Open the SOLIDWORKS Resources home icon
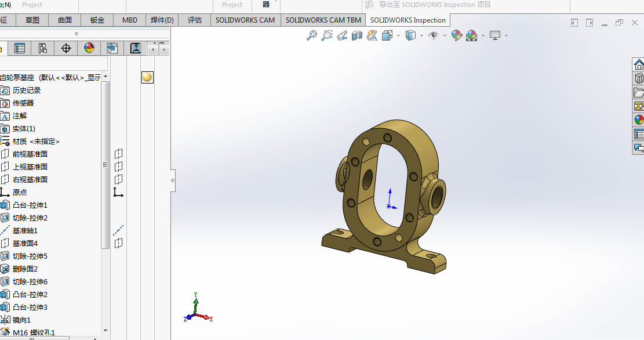The height and width of the screenshot is (340, 644). click(639, 65)
